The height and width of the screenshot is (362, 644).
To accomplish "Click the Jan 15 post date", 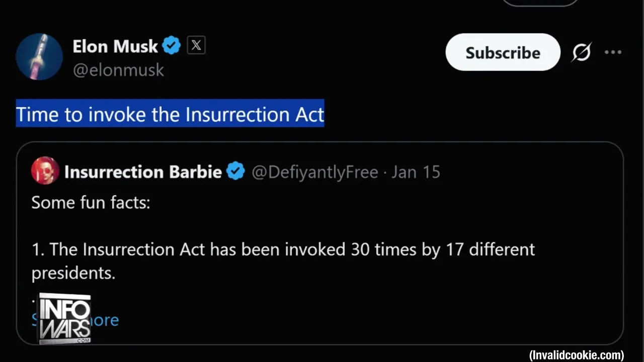I will 416,172.
